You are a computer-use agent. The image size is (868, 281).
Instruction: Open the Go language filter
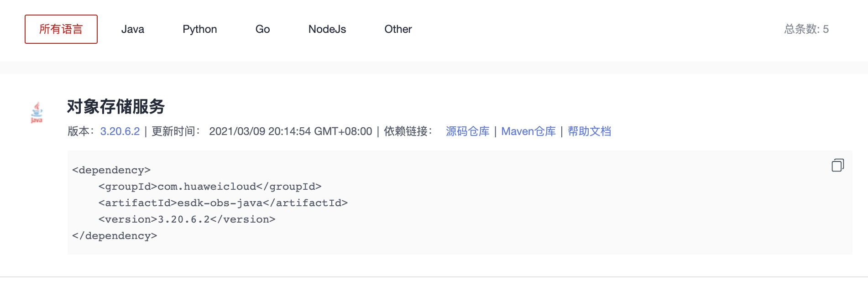point(262,29)
